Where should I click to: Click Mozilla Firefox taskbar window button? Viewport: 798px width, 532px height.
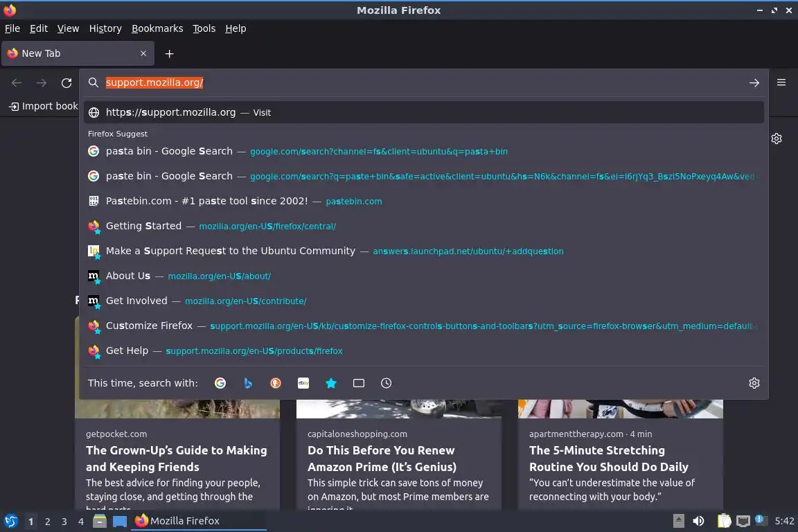199,522
